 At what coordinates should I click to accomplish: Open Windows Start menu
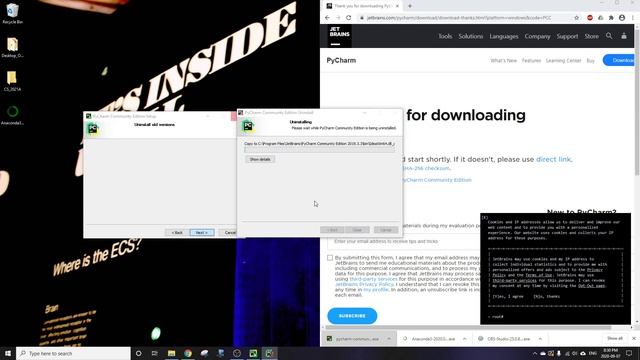(8, 353)
